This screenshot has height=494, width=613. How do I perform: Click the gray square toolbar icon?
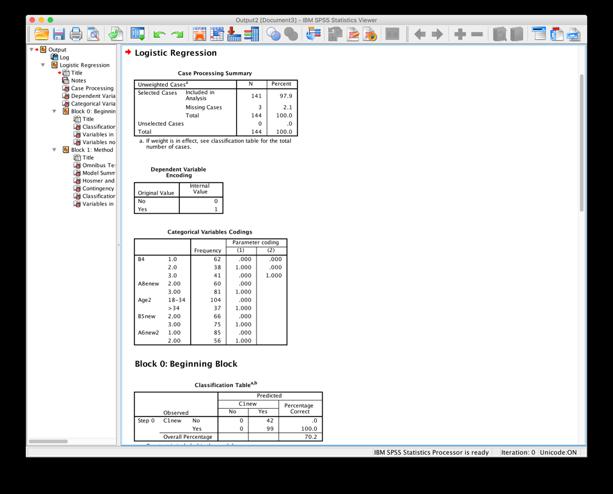coord(392,34)
